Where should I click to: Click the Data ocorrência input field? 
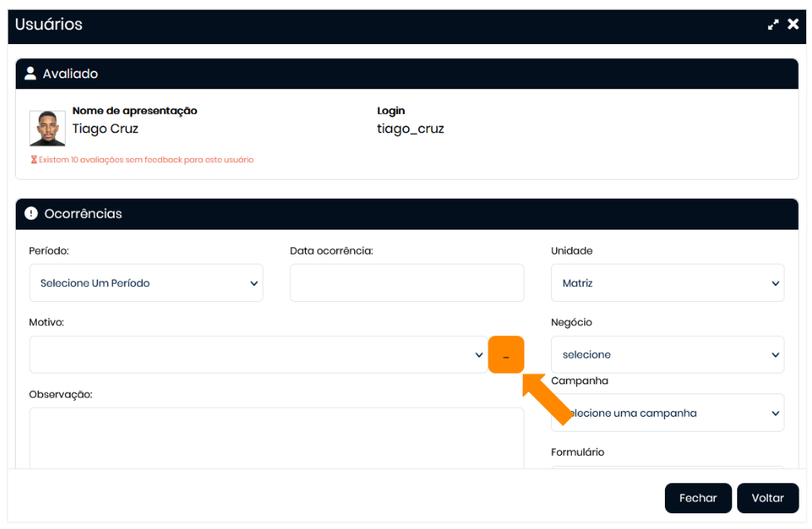(406, 284)
